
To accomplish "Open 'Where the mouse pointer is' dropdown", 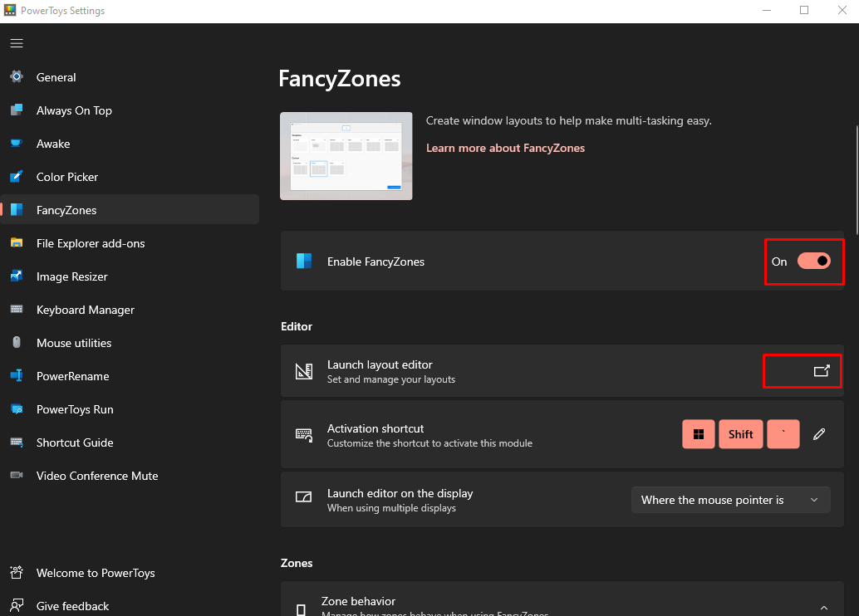I will coord(730,500).
